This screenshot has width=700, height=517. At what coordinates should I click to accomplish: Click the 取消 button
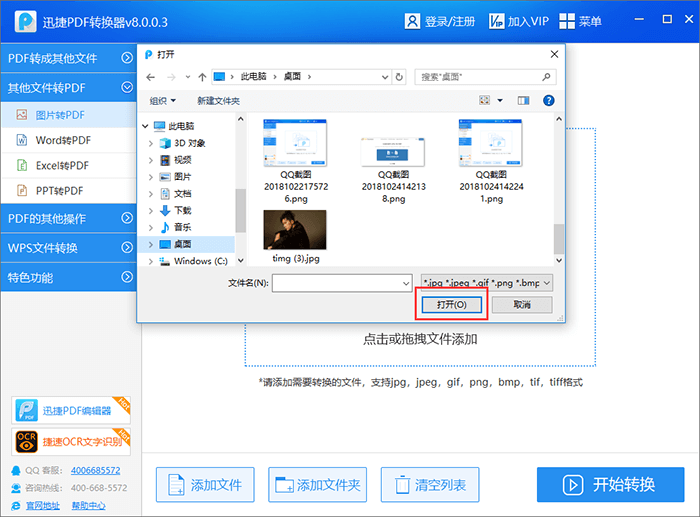(x=522, y=304)
